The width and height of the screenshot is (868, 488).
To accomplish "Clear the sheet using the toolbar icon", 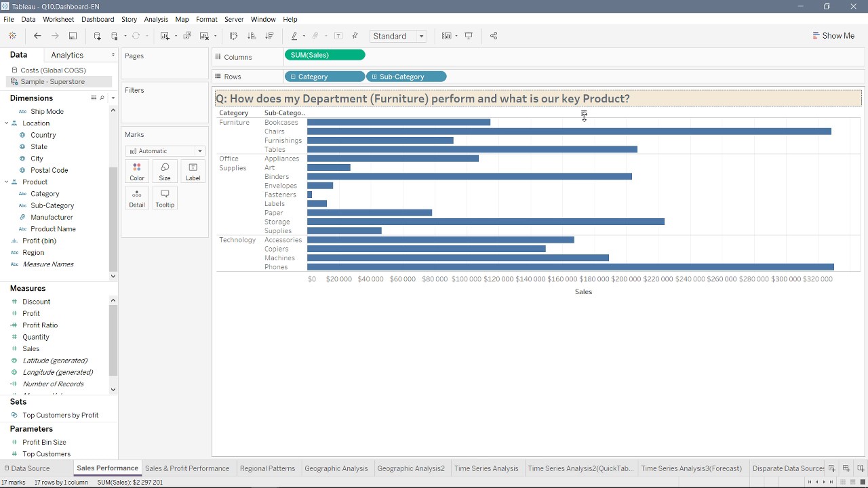I will click(x=204, y=36).
